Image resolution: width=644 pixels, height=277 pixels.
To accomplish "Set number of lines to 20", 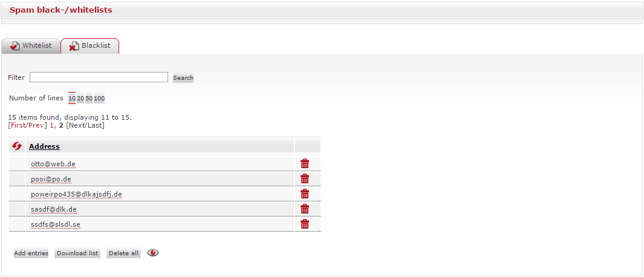I will (80, 99).
